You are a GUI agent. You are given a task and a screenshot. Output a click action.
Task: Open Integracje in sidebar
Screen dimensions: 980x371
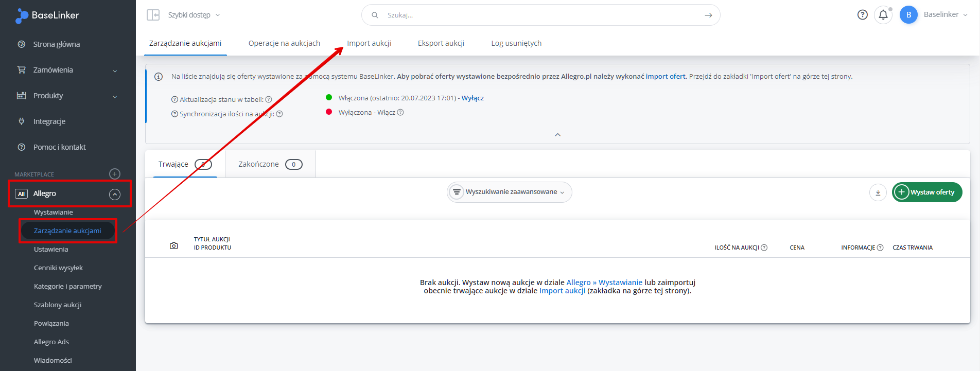tap(49, 121)
